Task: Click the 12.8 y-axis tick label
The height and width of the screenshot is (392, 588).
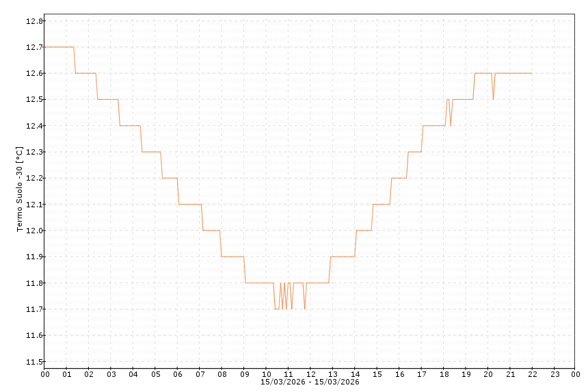Action: coord(34,21)
